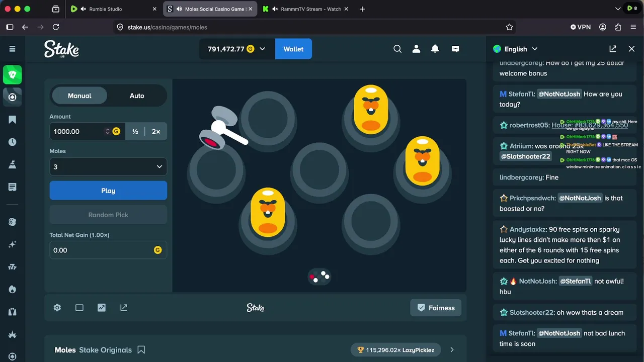Open Stake Originals S icon in the sidebar
This screenshot has width=644, height=362.
coord(13,222)
